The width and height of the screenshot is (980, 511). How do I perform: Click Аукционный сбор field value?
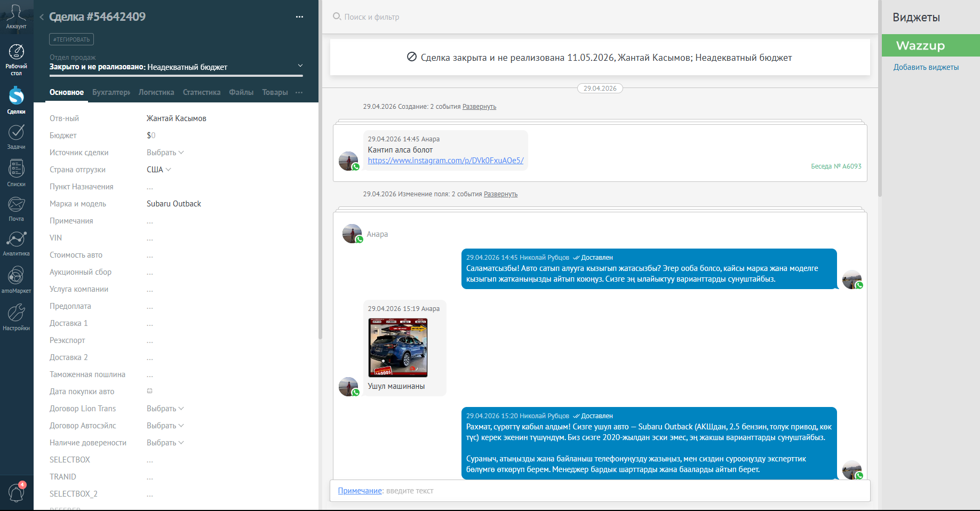[x=150, y=273]
